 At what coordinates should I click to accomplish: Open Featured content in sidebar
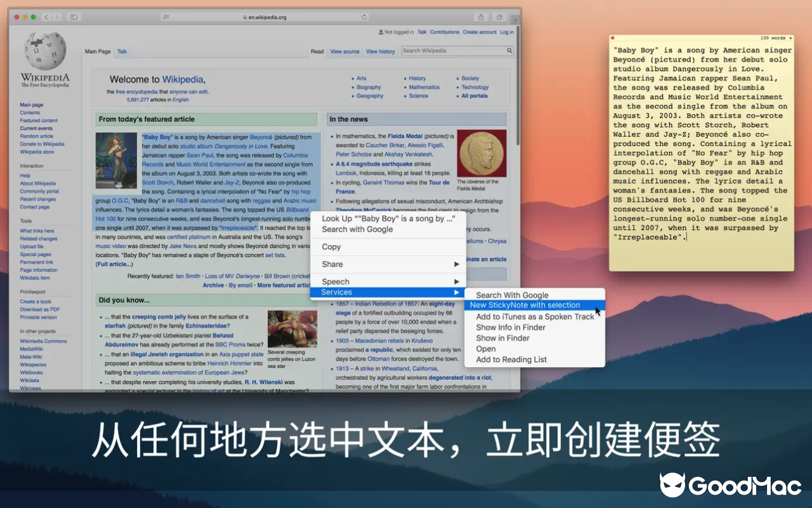coord(39,121)
